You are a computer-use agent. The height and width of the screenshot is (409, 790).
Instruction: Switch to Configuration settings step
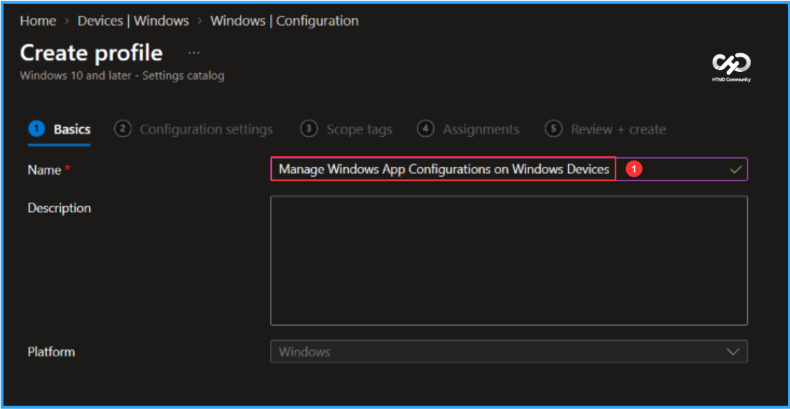coord(194,129)
